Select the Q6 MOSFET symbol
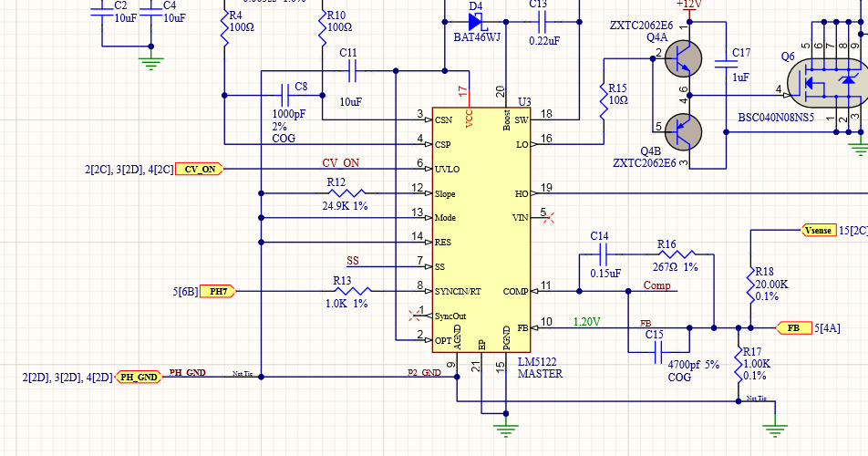The width and height of the screenshot is (868, 456). coord(826,83)
